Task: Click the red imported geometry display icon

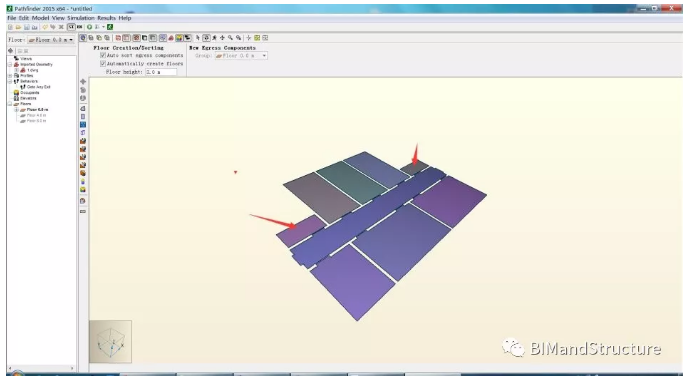Action: coord(171,38)
